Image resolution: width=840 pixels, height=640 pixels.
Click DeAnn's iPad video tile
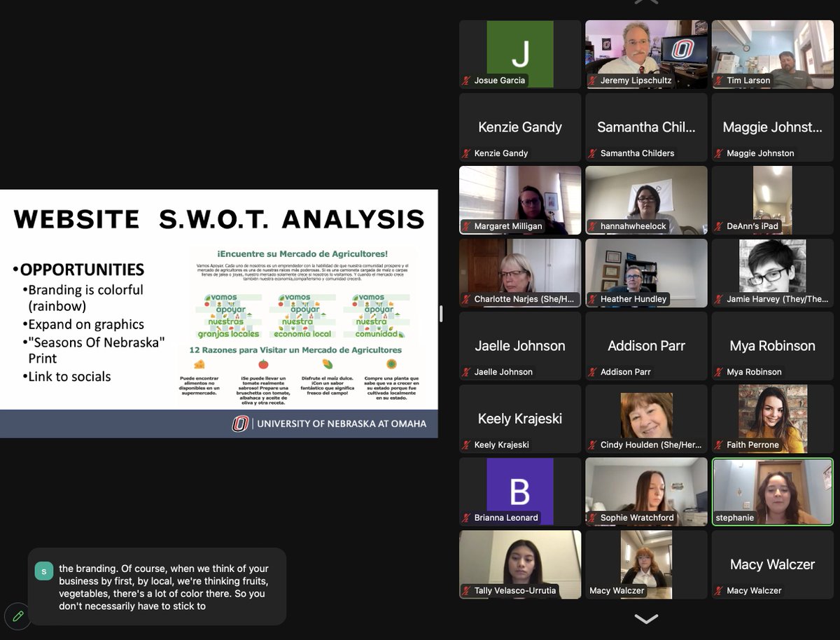(x=772, y=200)
